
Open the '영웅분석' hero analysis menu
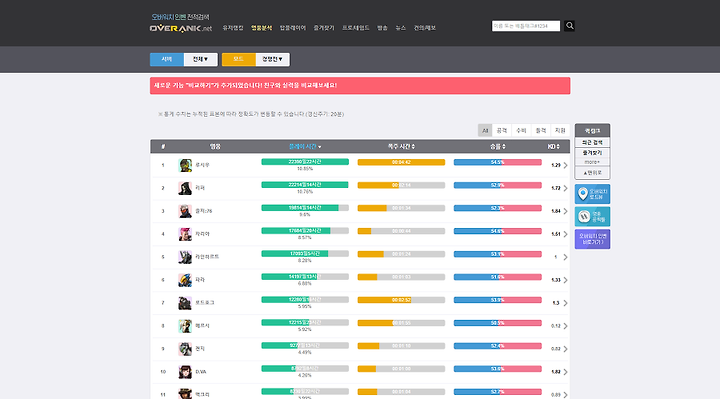pos(261,28)
